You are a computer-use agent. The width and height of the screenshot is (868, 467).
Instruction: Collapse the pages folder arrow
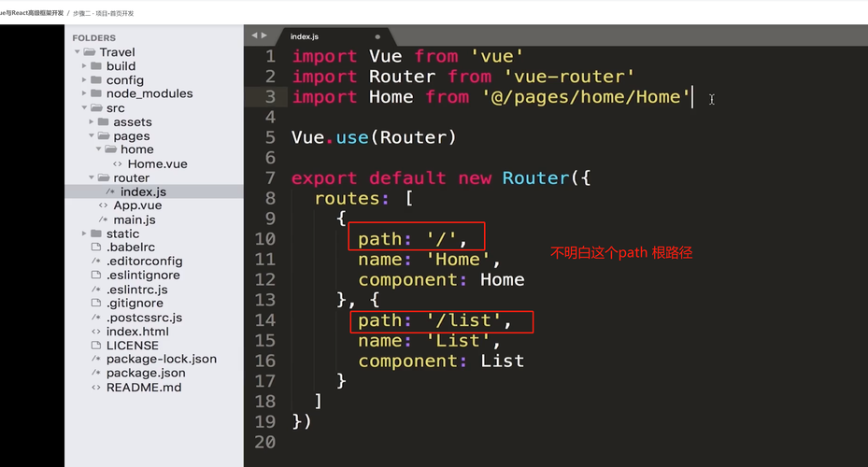[92, 135]
